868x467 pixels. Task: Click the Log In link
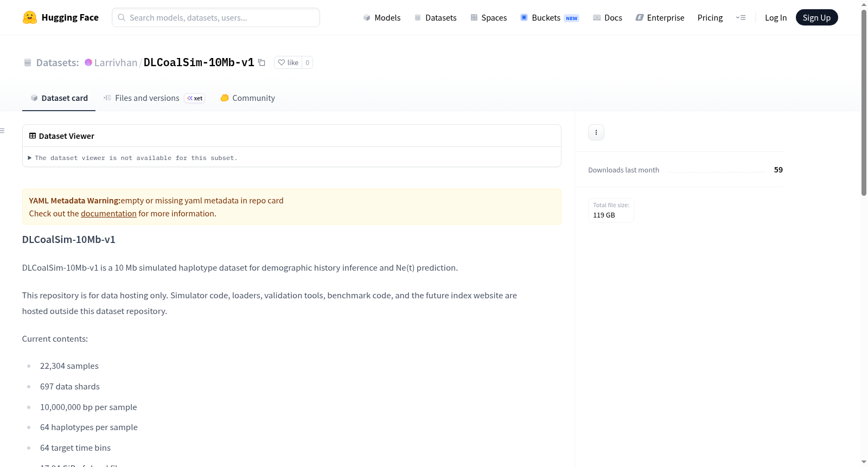click(776, 17)
